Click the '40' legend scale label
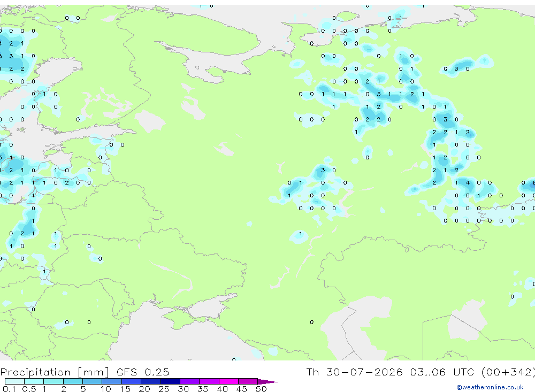 click(222, 389)
